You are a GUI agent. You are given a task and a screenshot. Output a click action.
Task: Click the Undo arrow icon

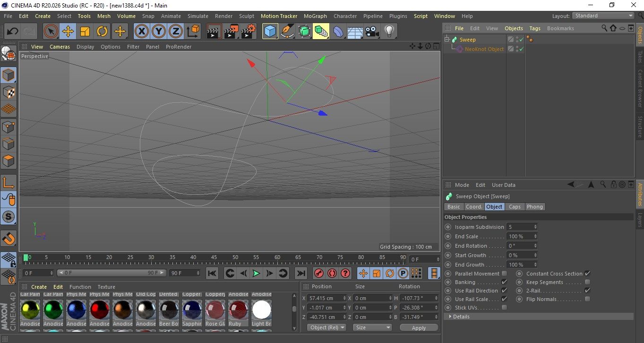[12, 32]
